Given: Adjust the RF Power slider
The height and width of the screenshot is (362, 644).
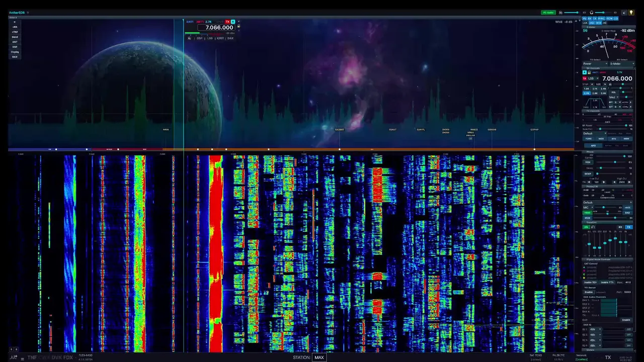Looking at the screenshot, I should coord(611,125).
